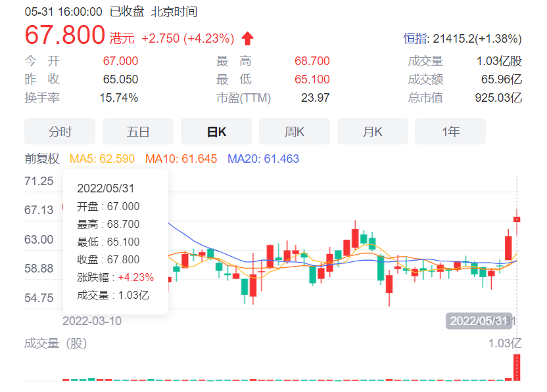Screen dimensions: 547x392
Task: Toggle the MA5 moving average line
Action: tap(102, 159)
